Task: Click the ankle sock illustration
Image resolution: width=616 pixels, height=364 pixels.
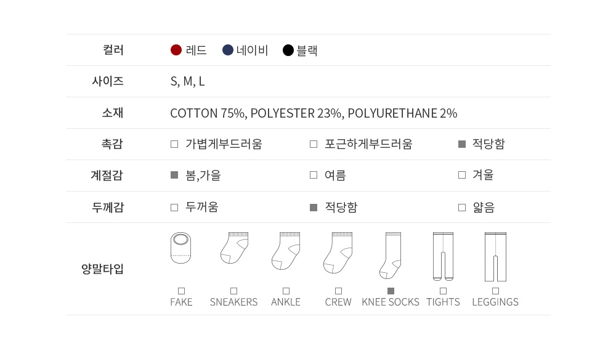Action: pyautogui.click(x=286, y=251)
